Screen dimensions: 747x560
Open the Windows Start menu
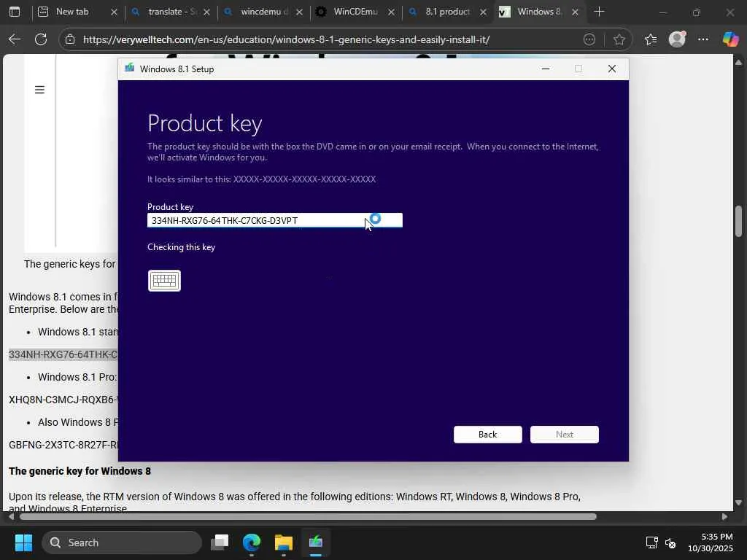coord(23,542)
